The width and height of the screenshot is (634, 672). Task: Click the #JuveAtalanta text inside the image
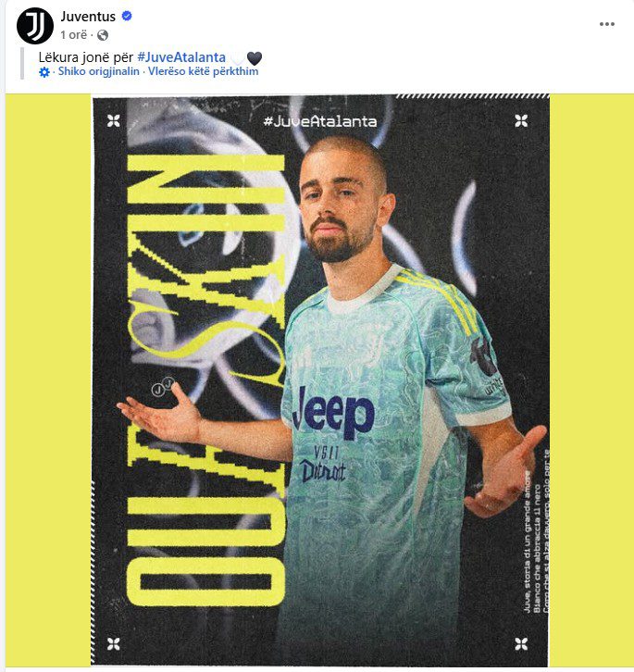point(320,121)
